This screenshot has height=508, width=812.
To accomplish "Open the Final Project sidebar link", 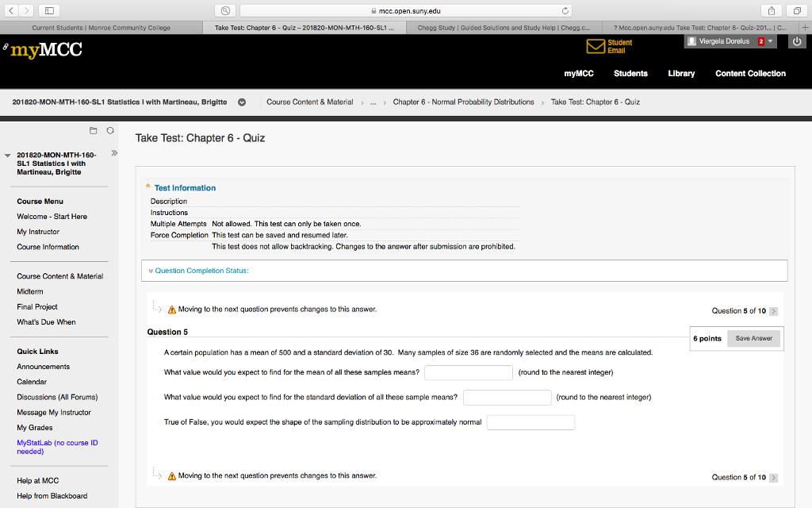I will click(x=36, y=307).
